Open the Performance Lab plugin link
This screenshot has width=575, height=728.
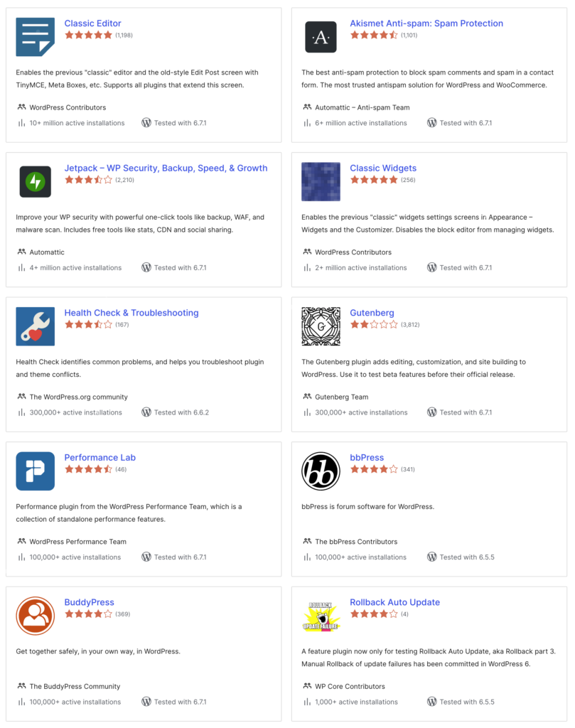pyautogui.click(x=100, y=458)
